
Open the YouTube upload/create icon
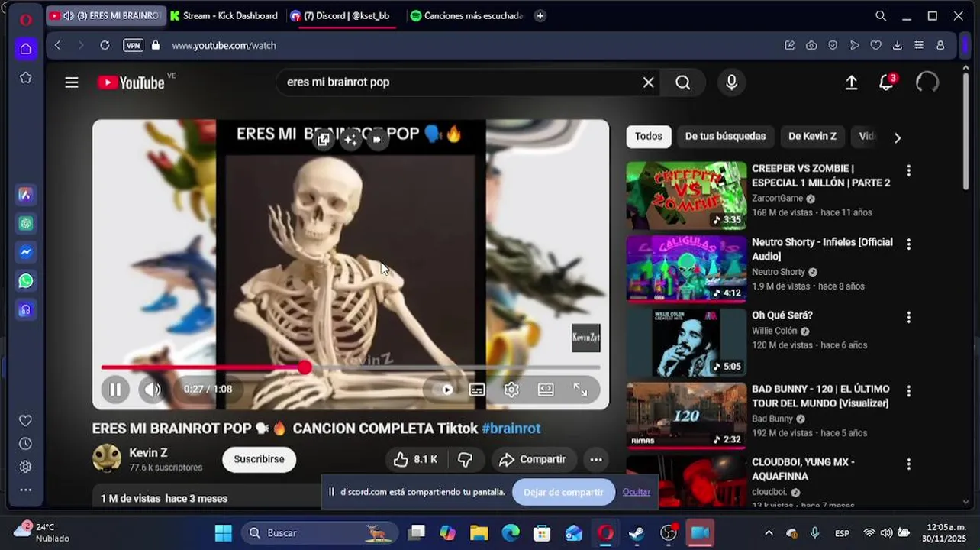click(x=851, y=82)
